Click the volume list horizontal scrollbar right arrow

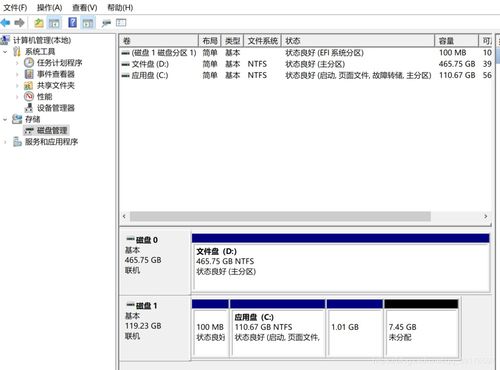pyautogui.click(x=486, y=216)
